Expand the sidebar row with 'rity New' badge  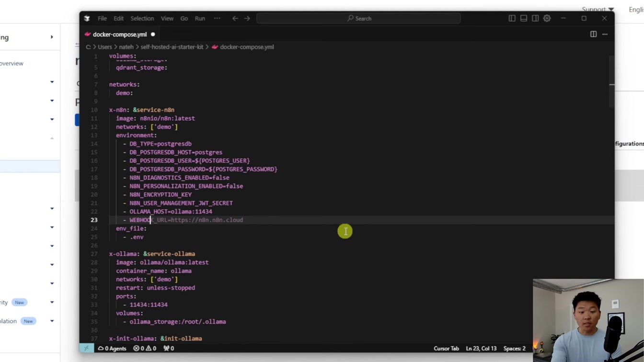point(52,302)
